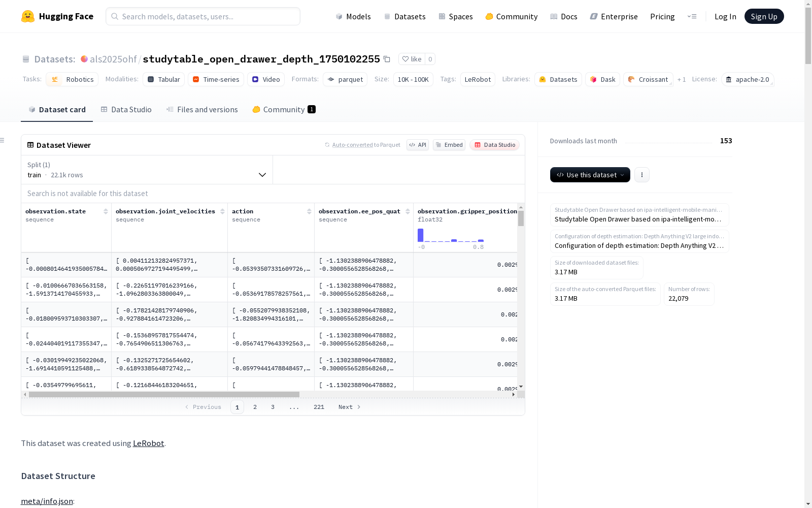Image resolution: width=812 pixels, height=508 pixels.
Task: Open the Split train dropdown
Action: tap(147, 170)
